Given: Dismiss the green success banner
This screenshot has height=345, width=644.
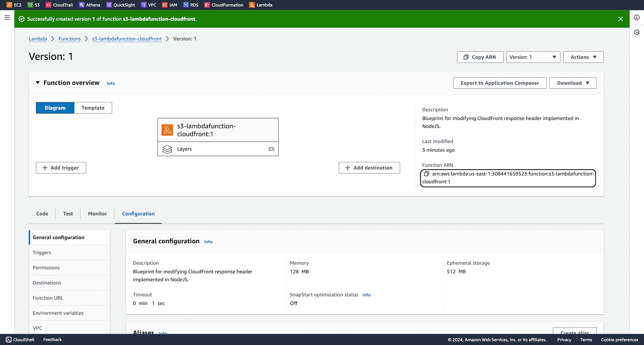Looking at the screenshot, I should click(620, 19).
